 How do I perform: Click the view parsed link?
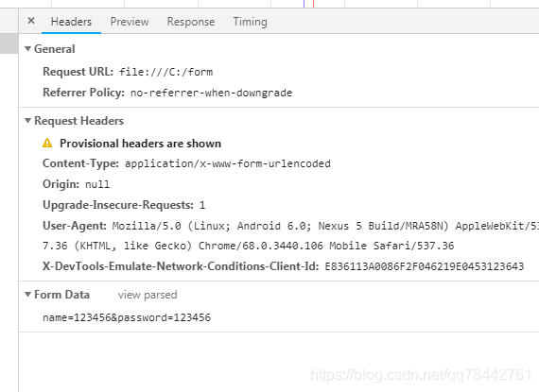[148, 295]
